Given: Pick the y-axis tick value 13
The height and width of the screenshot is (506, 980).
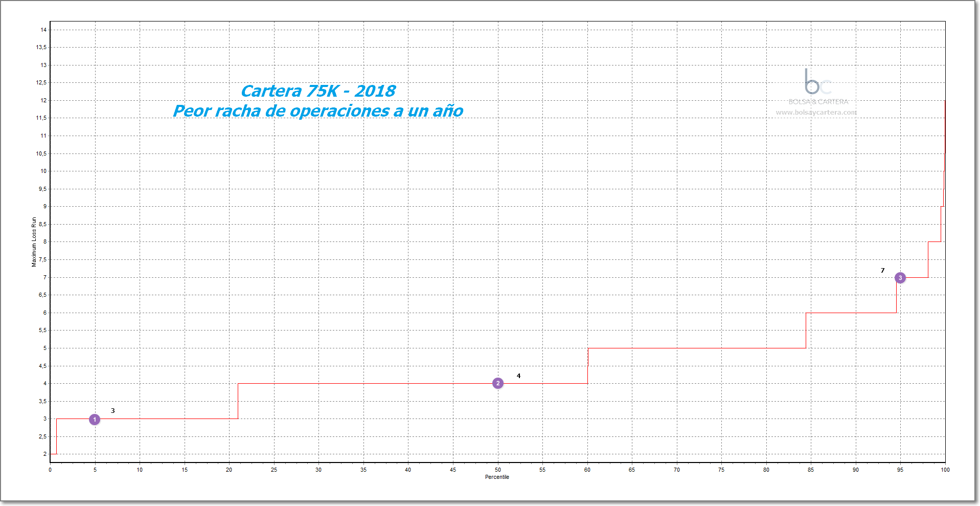Looking at the screenshot, I should coord(43,65).
